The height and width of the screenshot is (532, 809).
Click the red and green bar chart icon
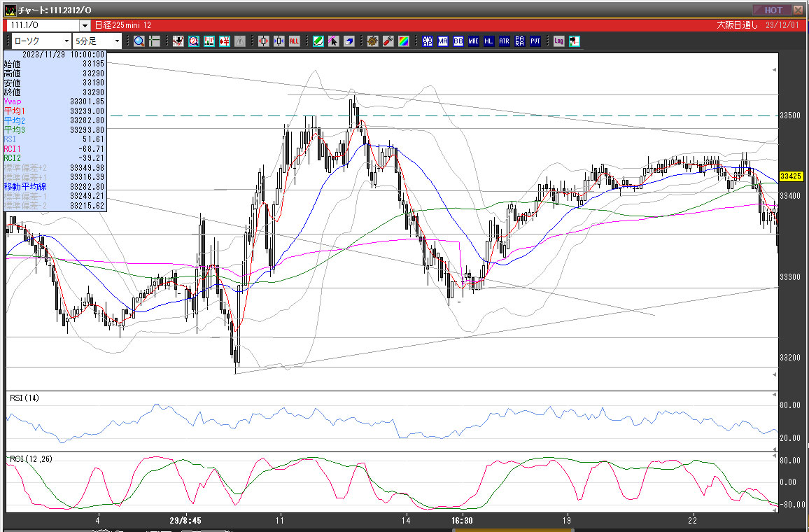pos(209,41)
